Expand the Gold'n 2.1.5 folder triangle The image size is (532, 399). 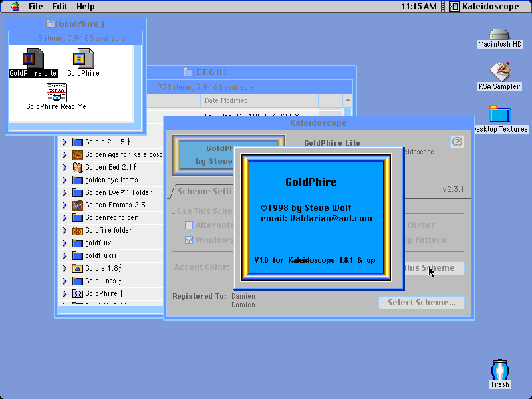click(x=65, y=142)
